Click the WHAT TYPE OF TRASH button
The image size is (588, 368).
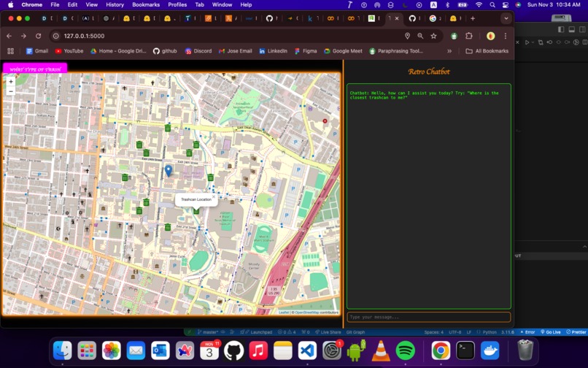[35, 69]
